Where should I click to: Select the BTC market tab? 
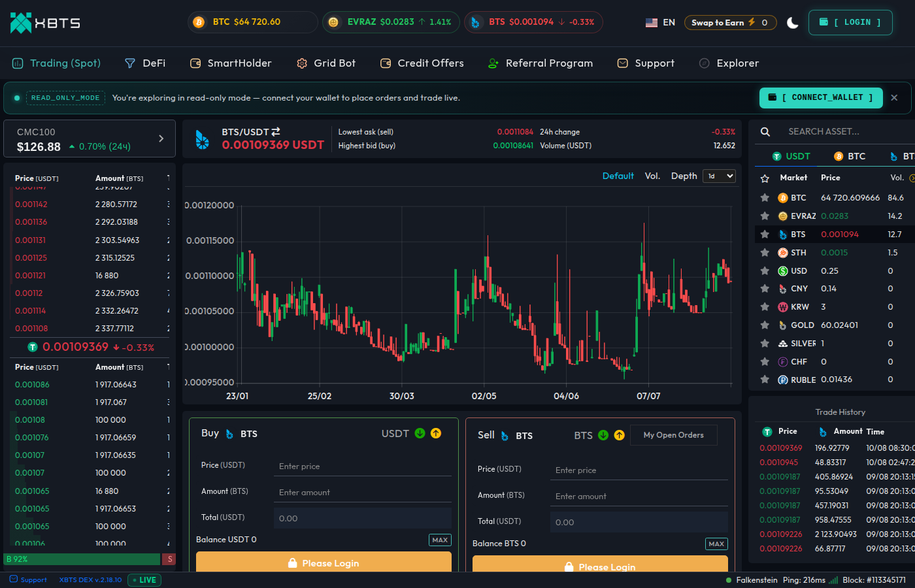click(850, 156)
